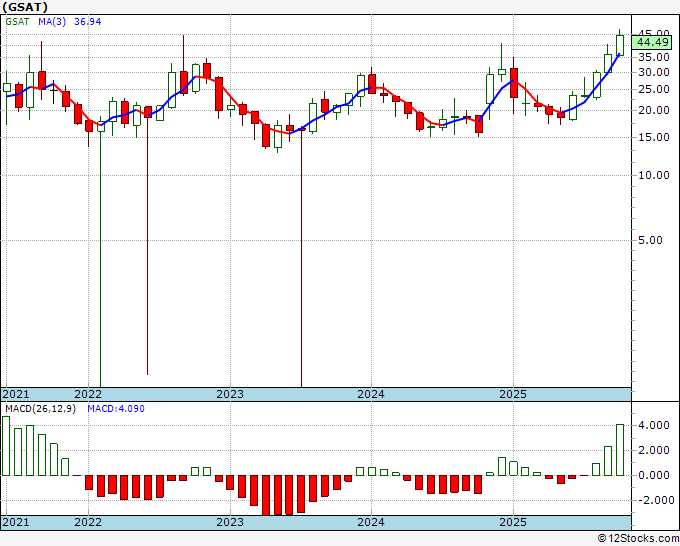Click 2025 on the MACD panel timeline

click(513, 522)
